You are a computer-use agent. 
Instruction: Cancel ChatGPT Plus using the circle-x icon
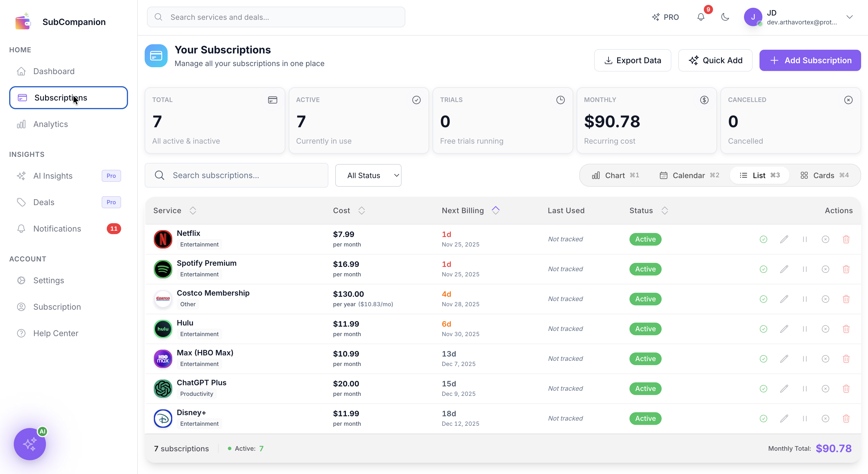click(x=825, y=388)
